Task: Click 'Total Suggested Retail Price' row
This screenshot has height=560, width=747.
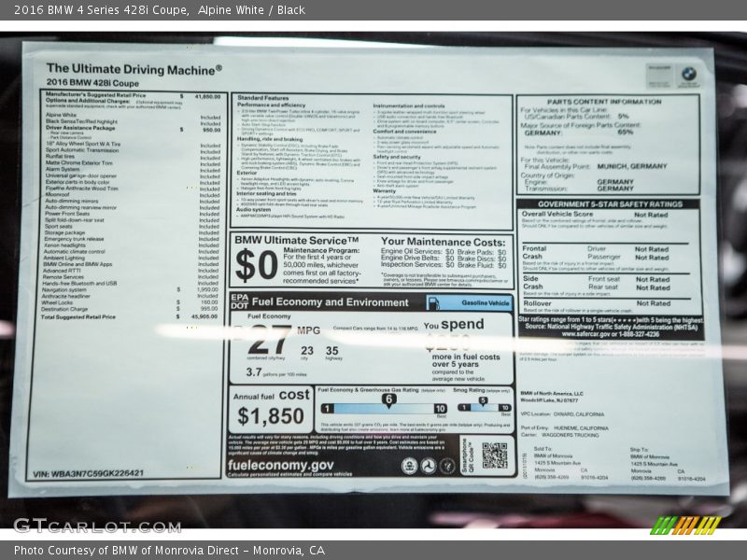Action: pos(129,316)
